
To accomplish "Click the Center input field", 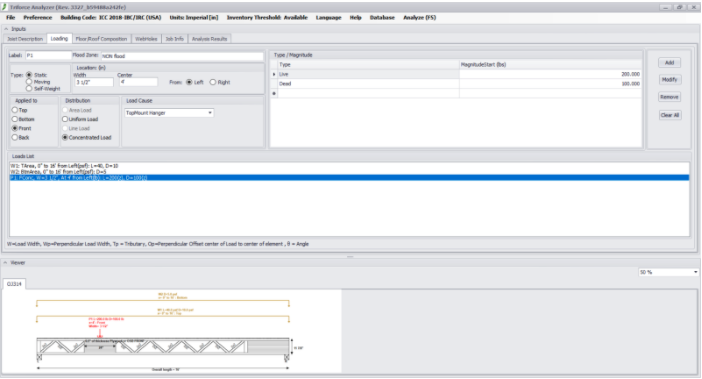I will tap(138, 82).
